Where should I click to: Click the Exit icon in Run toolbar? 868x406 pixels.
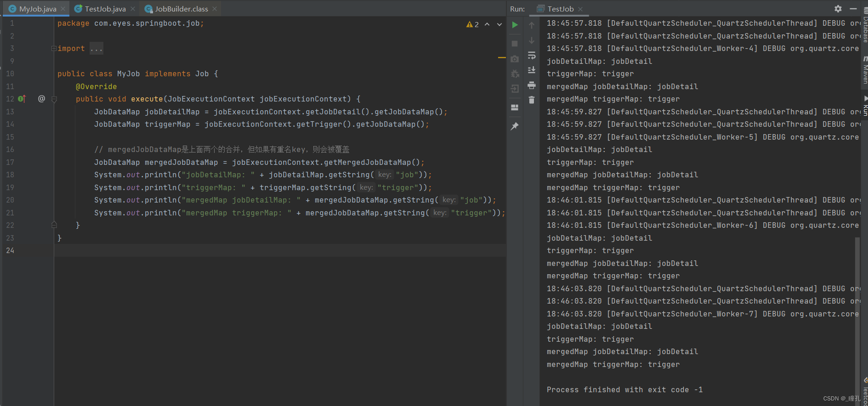tap(515, 89)
